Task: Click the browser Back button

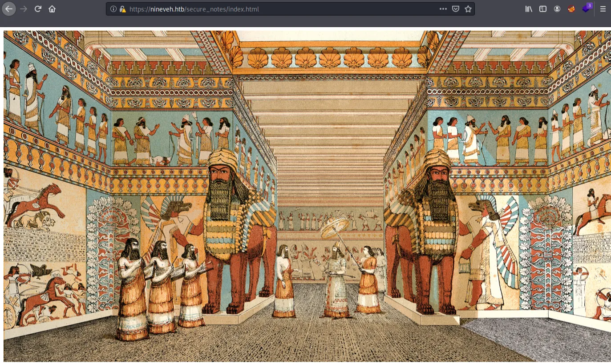Action: click(9, 9)
